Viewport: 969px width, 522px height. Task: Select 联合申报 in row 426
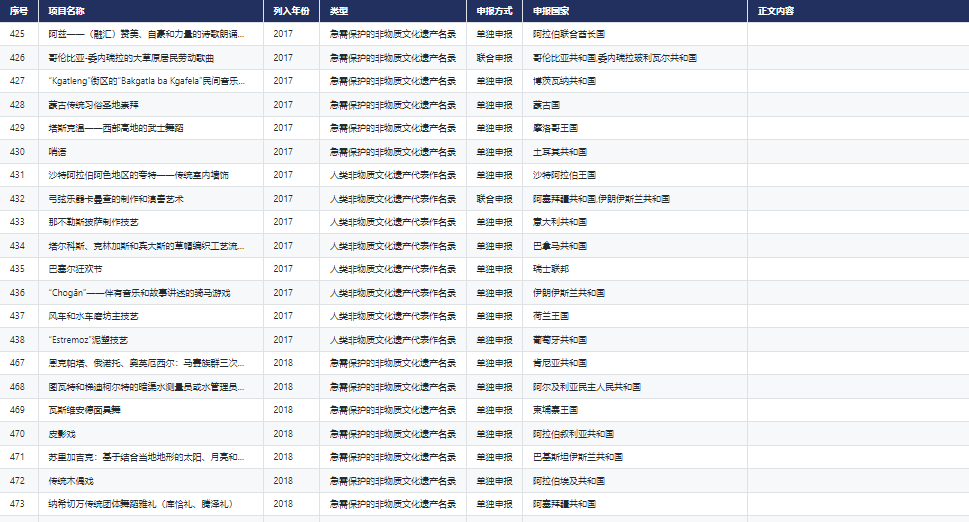pos(494,57)
